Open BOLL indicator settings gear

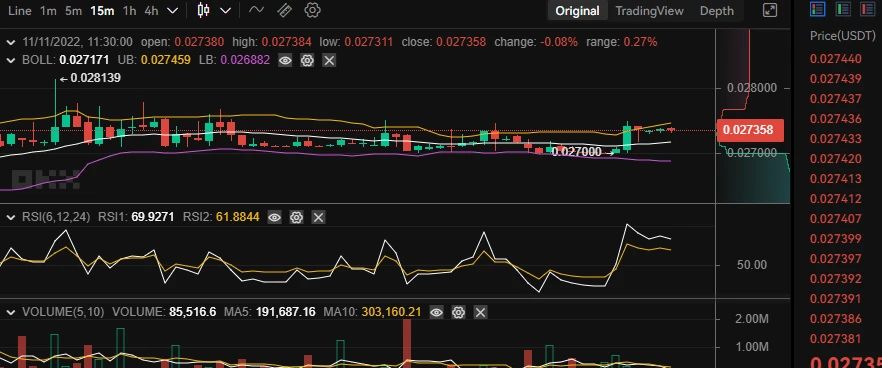coord(307,60)
